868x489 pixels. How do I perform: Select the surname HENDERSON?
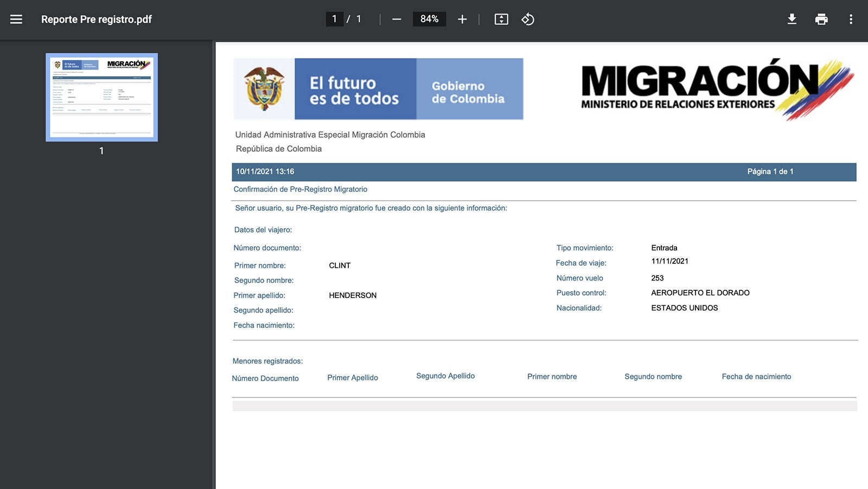[353, 295]
